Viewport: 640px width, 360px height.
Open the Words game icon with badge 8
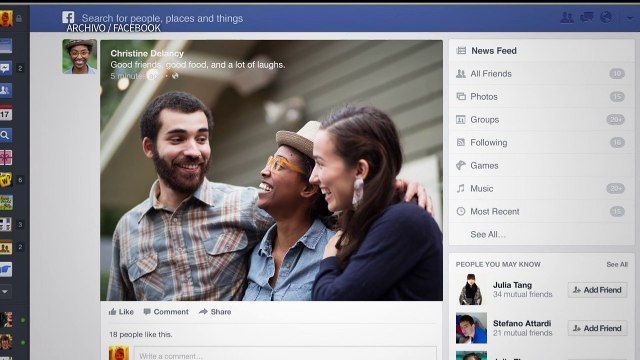6,180
